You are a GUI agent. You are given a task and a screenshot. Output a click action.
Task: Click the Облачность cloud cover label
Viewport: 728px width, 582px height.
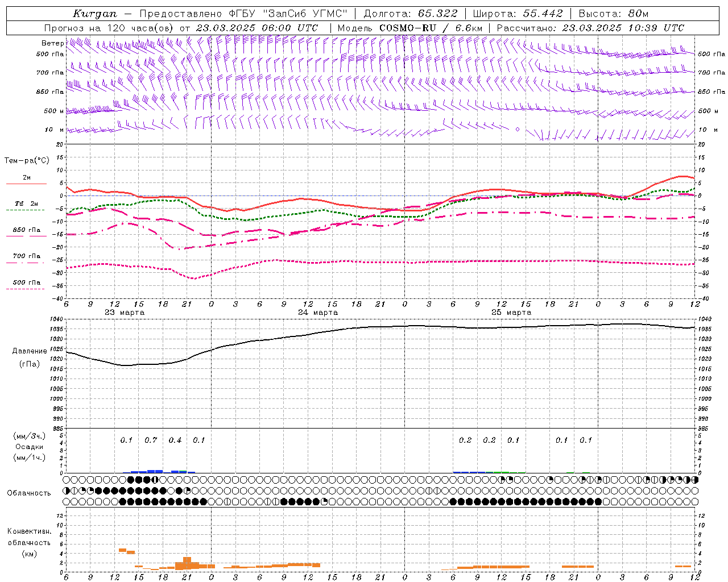[x=29, y=493]
